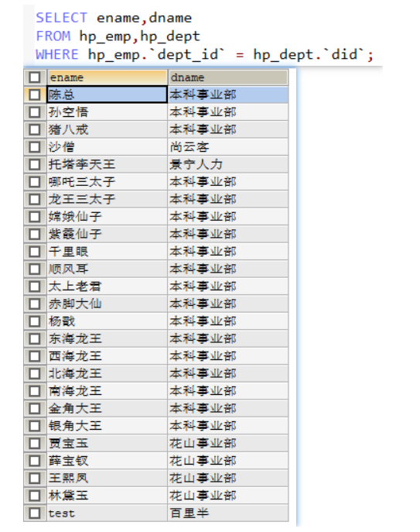Sort by the ename column header
The width and height of the screenshot is (420, 532).
pyautogui.click(x=107, y=77)
